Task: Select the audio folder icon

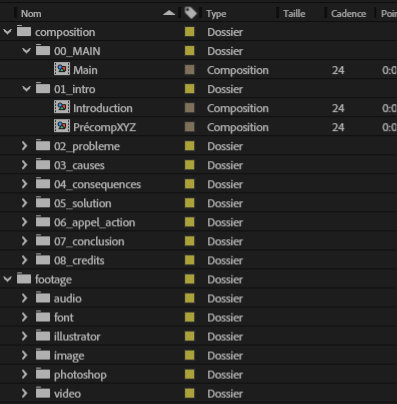Action: point(43,297)
